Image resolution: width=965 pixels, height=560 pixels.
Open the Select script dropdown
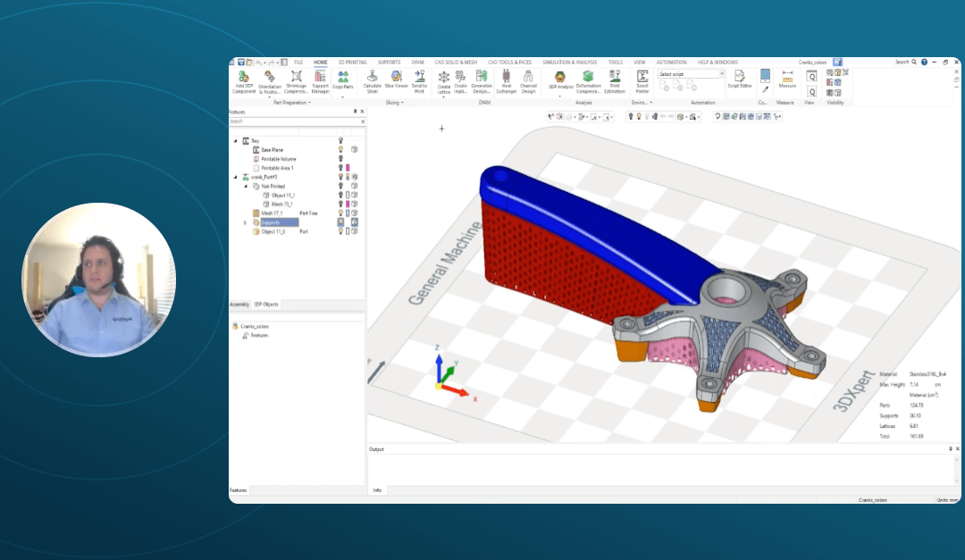pyautogui.click(x=691, y=74)
